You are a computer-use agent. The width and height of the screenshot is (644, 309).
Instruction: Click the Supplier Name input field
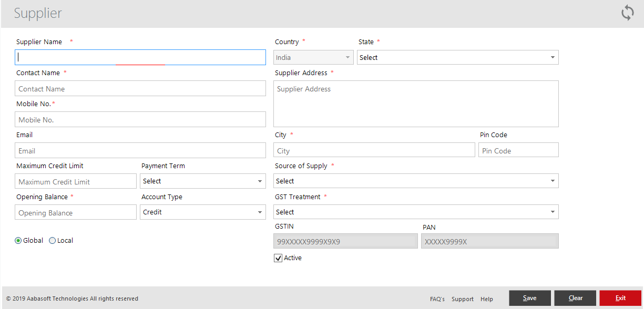point(140,57)
